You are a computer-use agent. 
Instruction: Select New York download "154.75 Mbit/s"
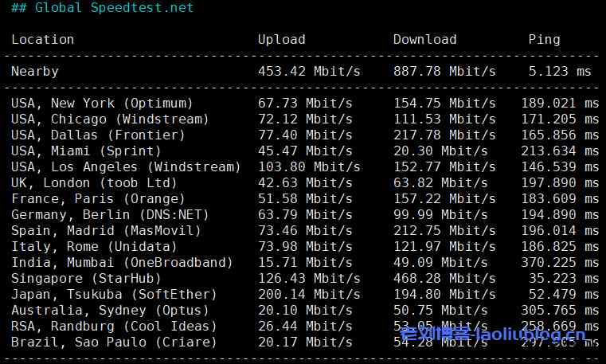click(x=444, y=104)
